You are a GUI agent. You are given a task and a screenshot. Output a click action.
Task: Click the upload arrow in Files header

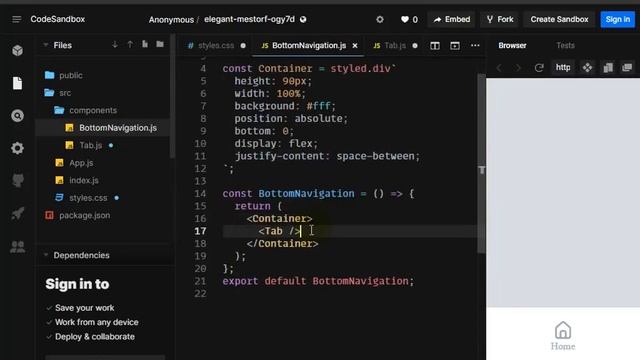click(130, 44)
